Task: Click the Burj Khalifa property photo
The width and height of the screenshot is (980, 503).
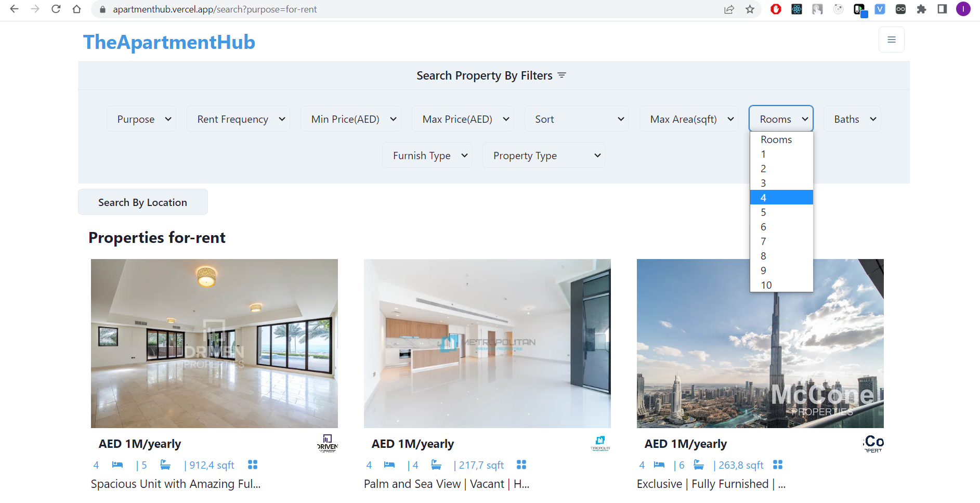Action: click(x=760, y=343)
